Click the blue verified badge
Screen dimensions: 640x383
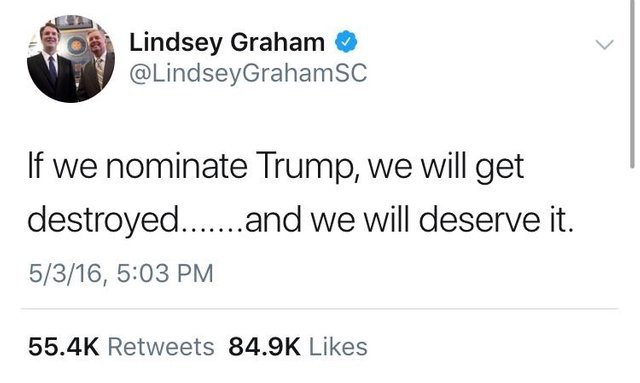click(346, 42)
